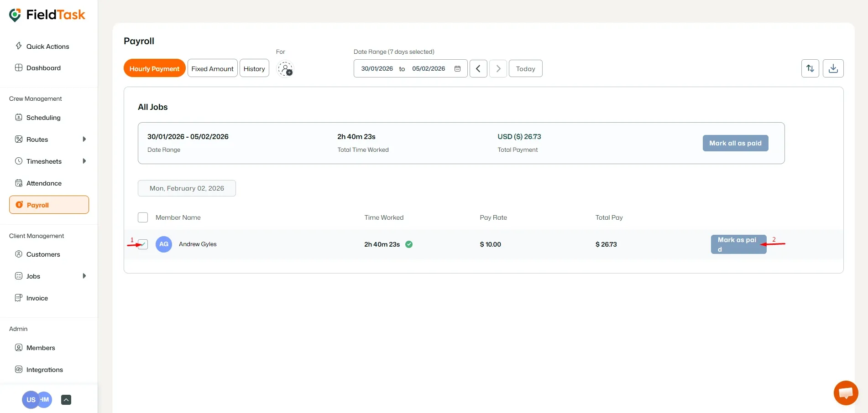Open the calendar icon in date range
Image resolution: width=868 pixels, height=413 pixels.
458,68
